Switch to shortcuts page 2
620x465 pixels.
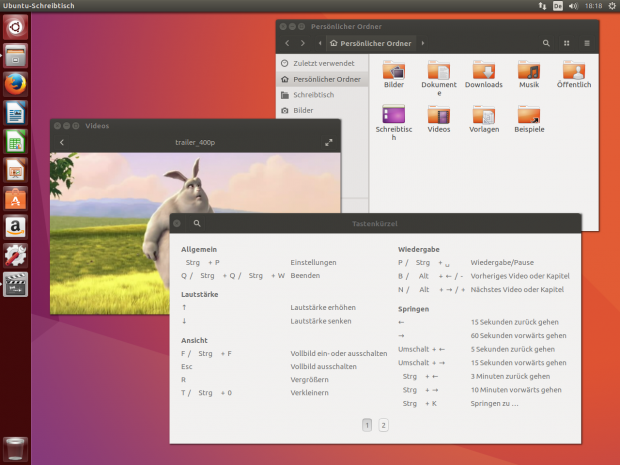(383, 425)
